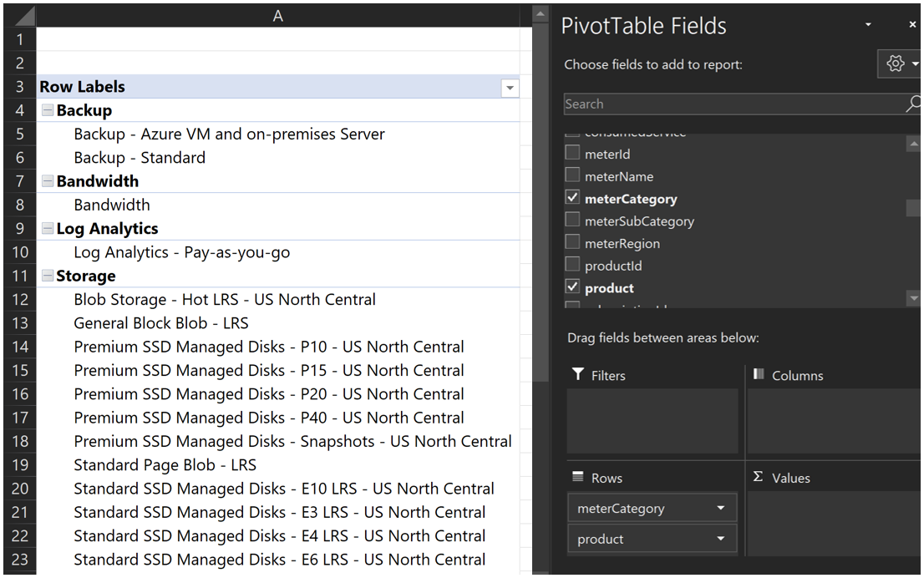The image size is (924, 578).
Task: Click the search magnifier icon in field list
Action: [913, 104]
